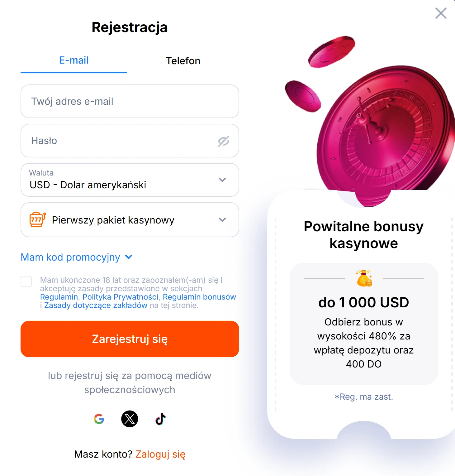The width and height of the screenshot is (455, 476).
Task: Register using the TikTok icon
Action: [x=160, y=419]
